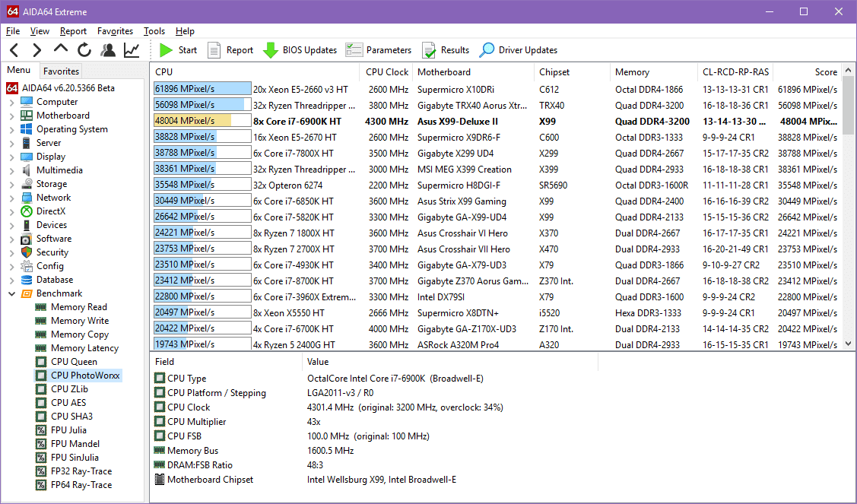
Task: Click the Security shield icon in the tree
Action: click(27, 252)
